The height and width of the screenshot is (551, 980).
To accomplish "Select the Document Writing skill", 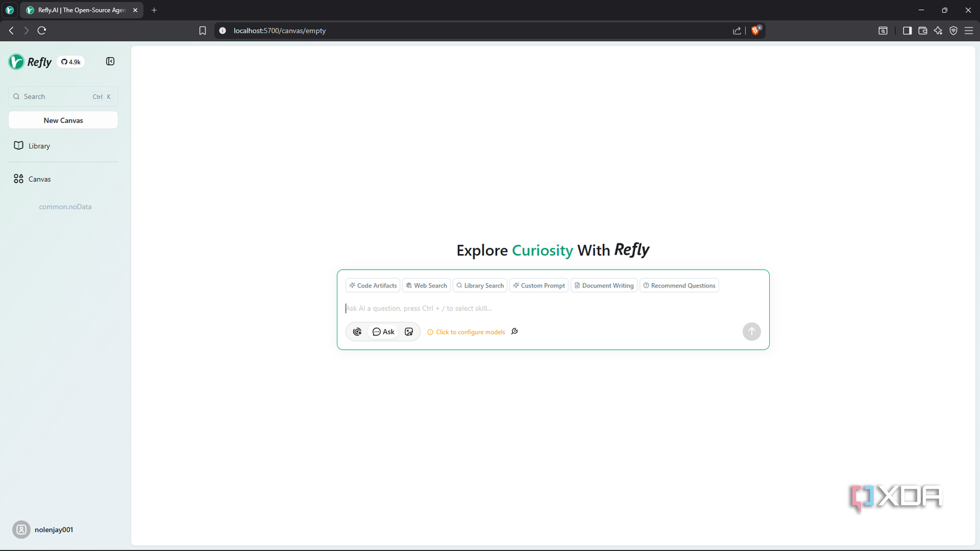I will 604,286.
